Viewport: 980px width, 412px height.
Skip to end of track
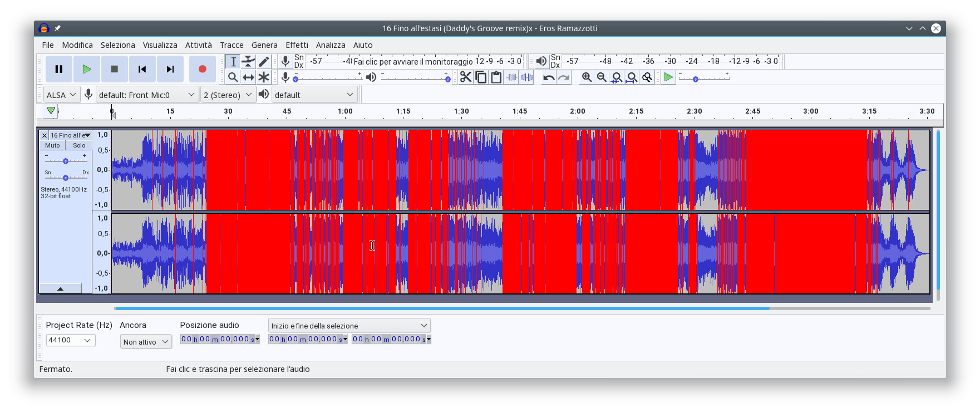[170, 69]
